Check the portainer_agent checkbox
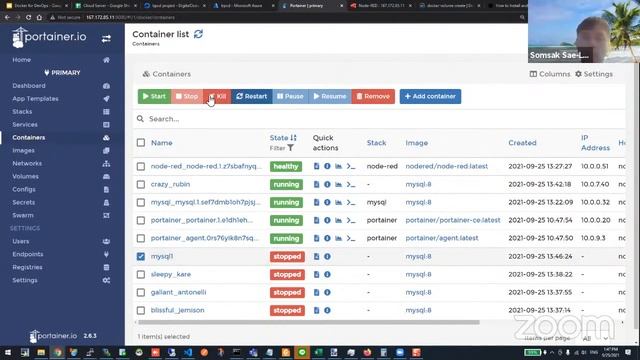640x360 pixels. coord(141,238)
